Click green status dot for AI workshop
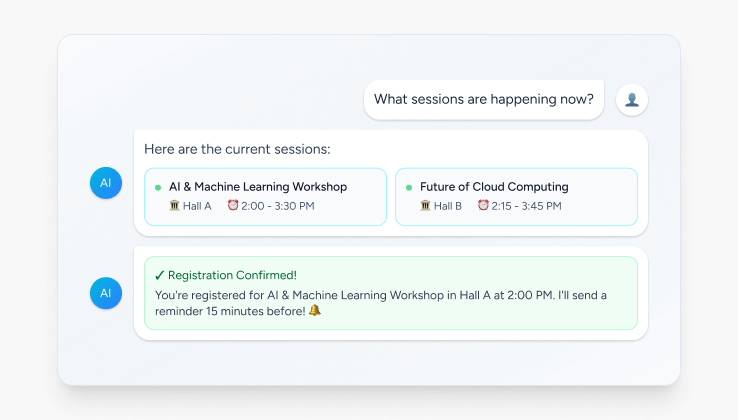The width and height of the screenshot is (738, 420). [158, 187]
